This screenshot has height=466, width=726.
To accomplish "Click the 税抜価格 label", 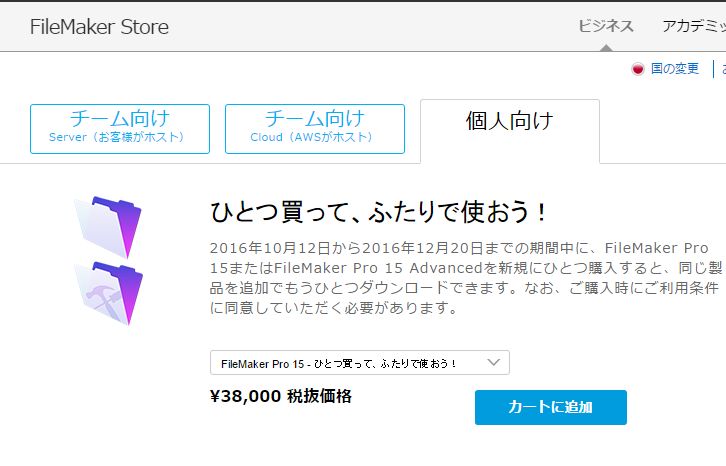I will pyautogui.click(x=318, y=396).
